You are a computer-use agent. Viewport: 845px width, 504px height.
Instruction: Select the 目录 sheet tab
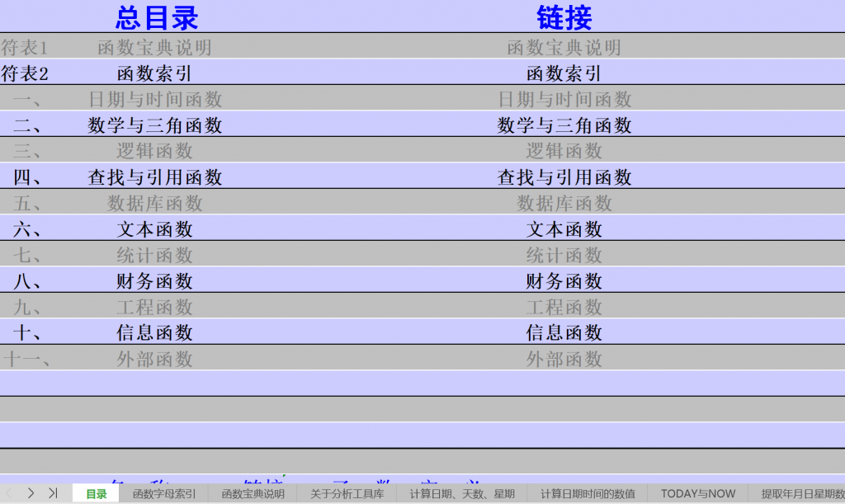96,494
